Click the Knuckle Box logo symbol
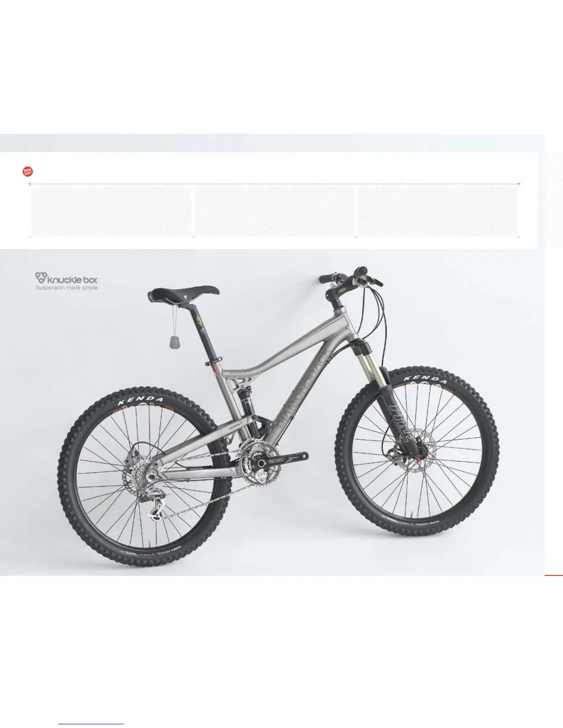The height and width of the screenshot is (728, 563). [x=41, y=278]
